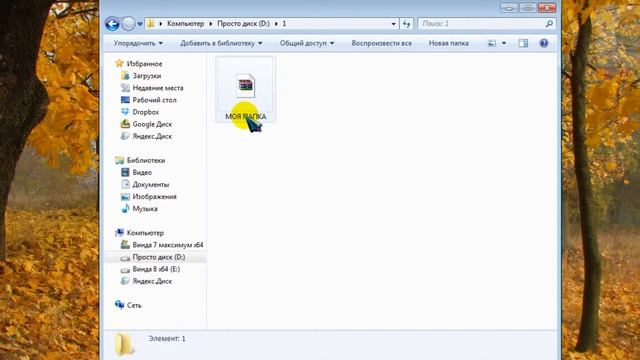
Task: Select Просто диск (D:) in sidebar
Action: (x=159, y=257)
